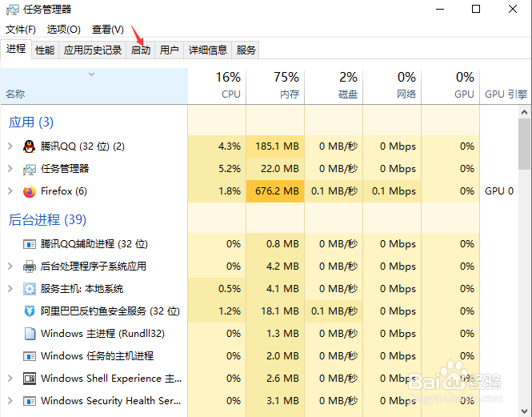Viewport: 532px width, 417px height.
Task: Switch to the 应用历史记录 tab
Action: (x=93, y=50)
